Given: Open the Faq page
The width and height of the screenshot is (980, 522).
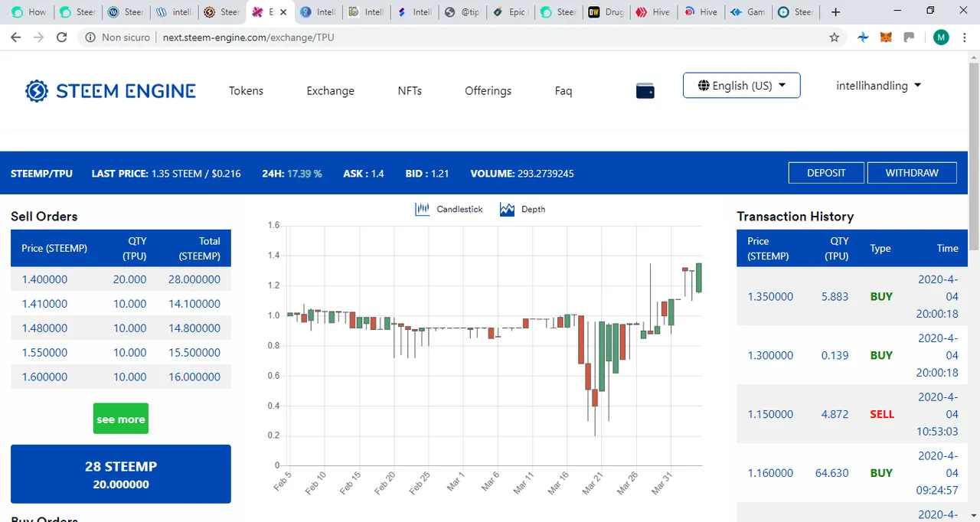Looking at the screenshot, I should click(563, 90).
